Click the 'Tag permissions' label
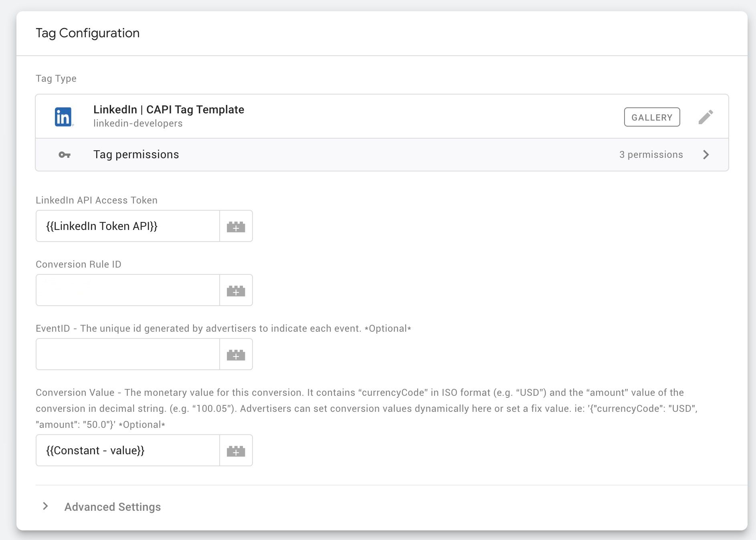Viewport: 756px width, 540px height. 136,155
